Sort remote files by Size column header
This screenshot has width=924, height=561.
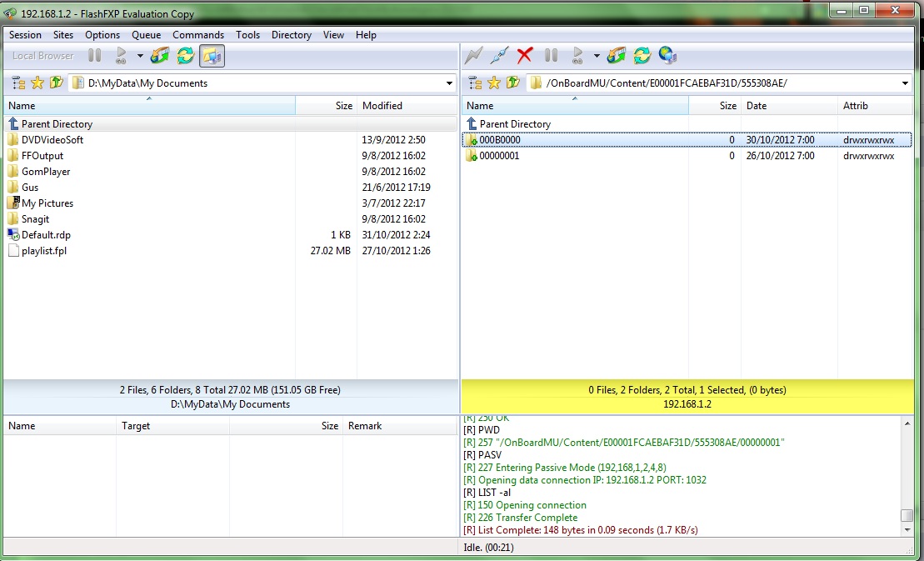(x=715, y=106)
